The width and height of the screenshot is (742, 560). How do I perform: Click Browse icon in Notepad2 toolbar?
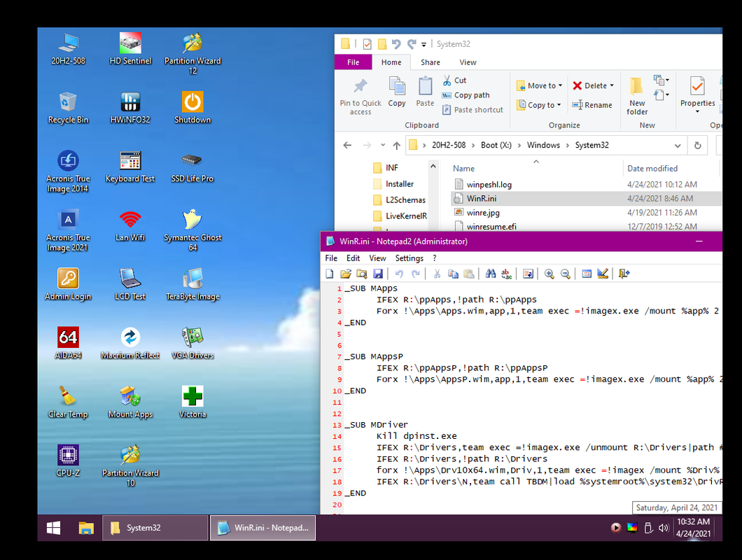tap(362, 274)
